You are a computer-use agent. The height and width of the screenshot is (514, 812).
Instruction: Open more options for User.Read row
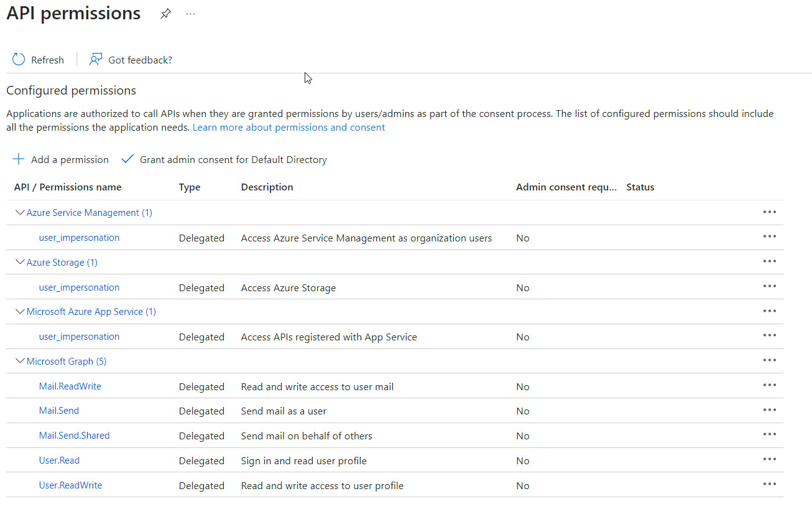click(x=770, y=459)
